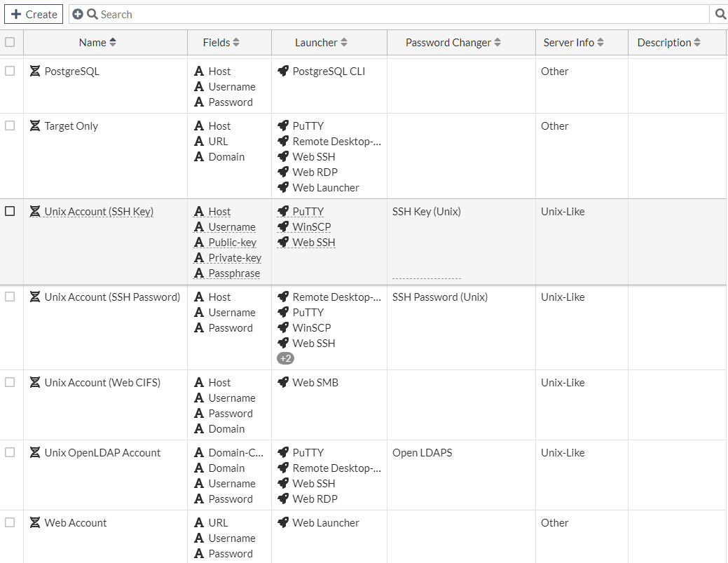
Task: Select the 'Unix Account (Web CIFS)' name
Action: click(102, 382)
